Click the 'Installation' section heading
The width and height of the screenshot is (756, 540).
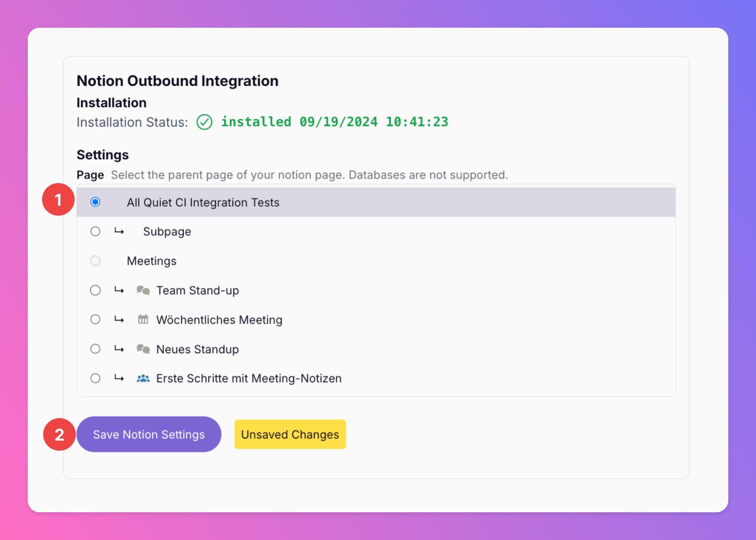click(x=112, y=103)
